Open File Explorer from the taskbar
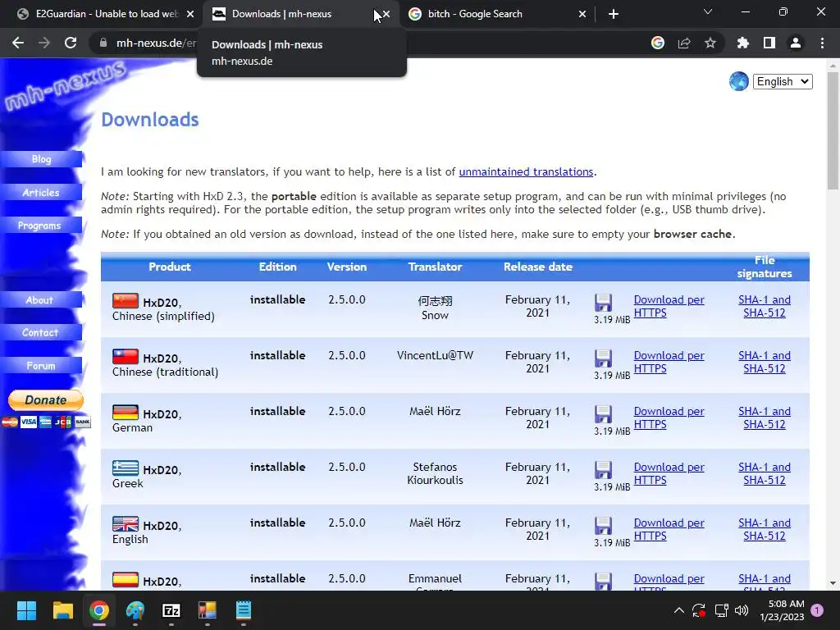This screenshot has width=840, height=630. [x=62, y=610]
